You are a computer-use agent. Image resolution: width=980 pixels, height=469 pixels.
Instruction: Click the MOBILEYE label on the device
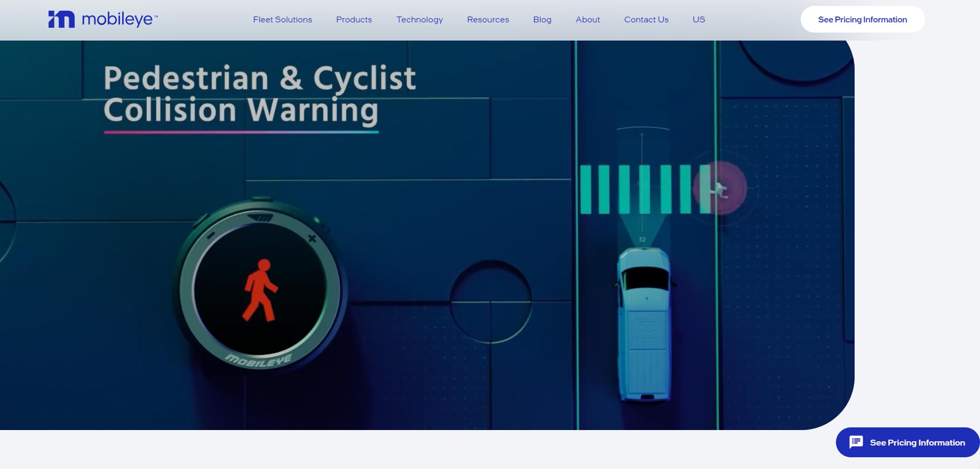(x=258, y=361)
